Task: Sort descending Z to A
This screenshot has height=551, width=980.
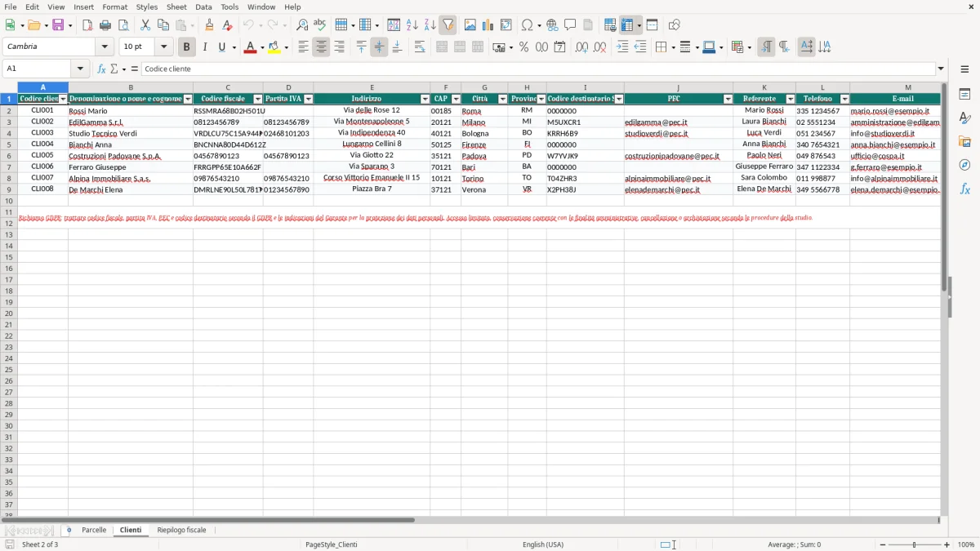Action: click(430, 25)
